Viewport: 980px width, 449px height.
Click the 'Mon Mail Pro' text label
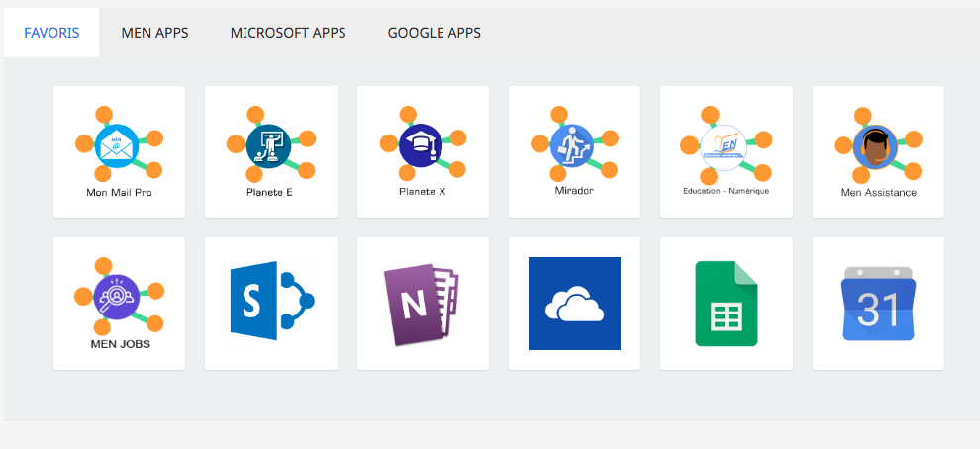119,192
